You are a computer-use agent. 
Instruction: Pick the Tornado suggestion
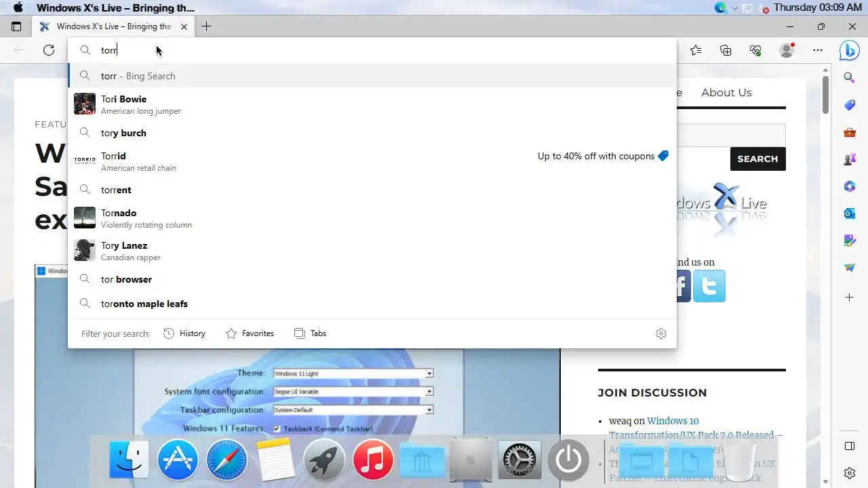372,218
